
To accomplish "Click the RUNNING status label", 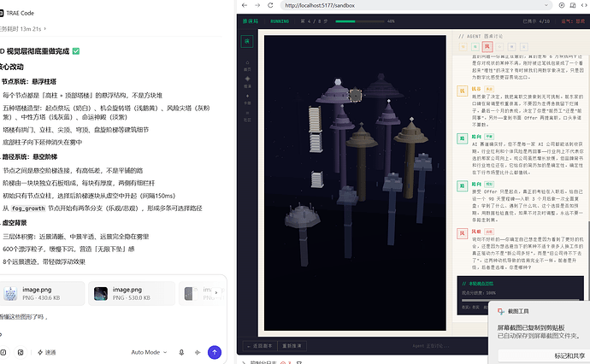I will pyautogui.click(x=280, y=21).
